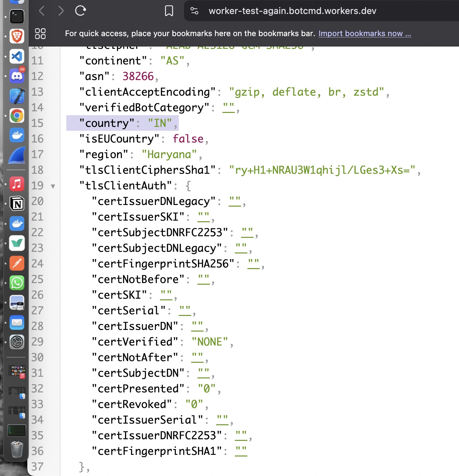
Task: Click the tlsClientCiphersSha1 hash value
Action: point(322,170)
